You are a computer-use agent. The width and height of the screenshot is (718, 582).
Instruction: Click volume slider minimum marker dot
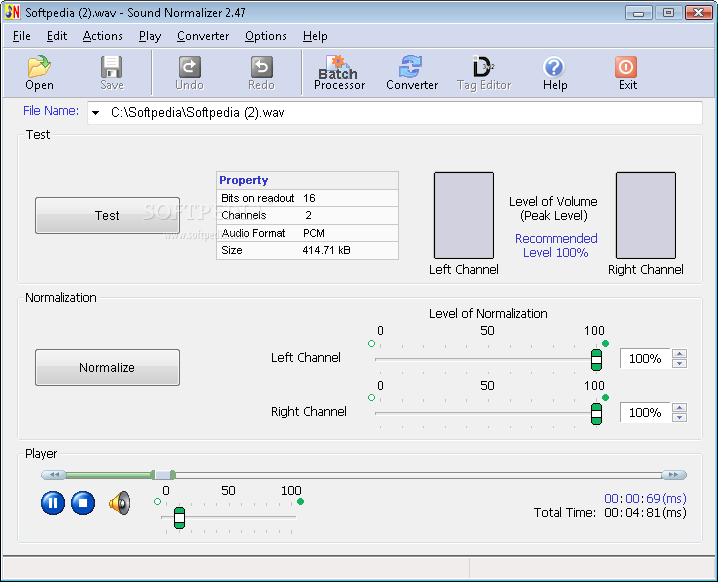coord(158,501)
